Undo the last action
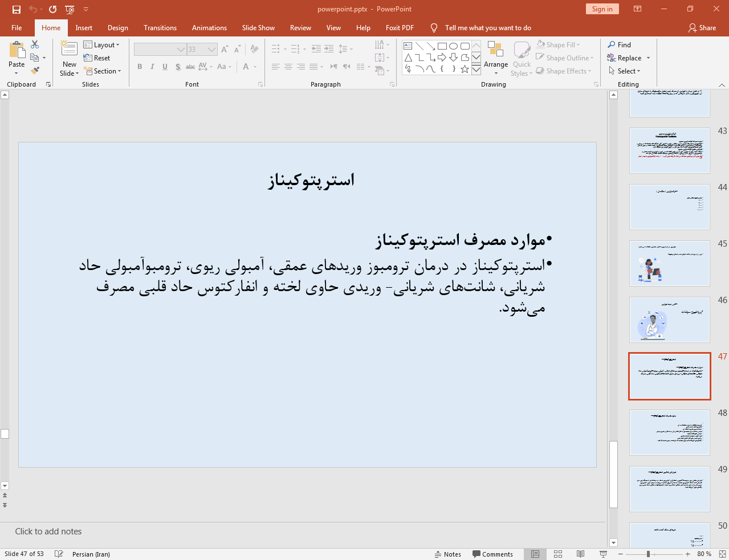This screenshot has width=729, height=560. (x=33, y=9)
